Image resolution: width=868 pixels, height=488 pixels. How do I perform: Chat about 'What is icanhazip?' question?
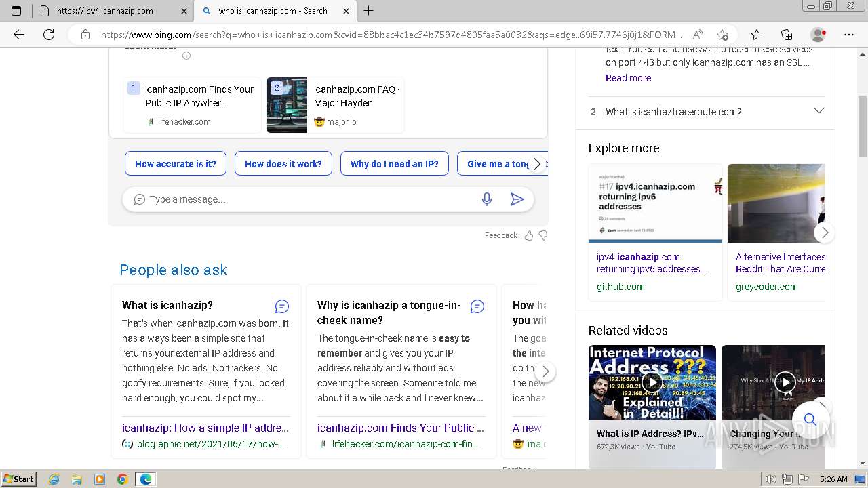[x=282, y=306]
